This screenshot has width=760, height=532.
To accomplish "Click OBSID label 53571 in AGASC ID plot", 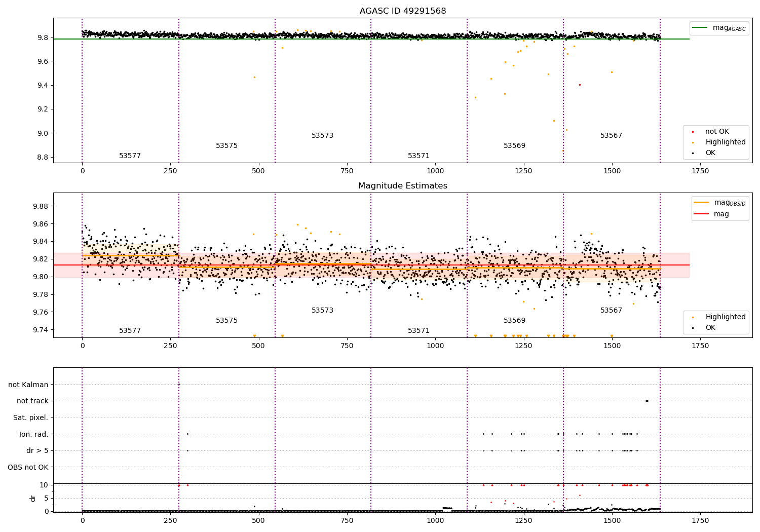I will click(x=419, y=156).
